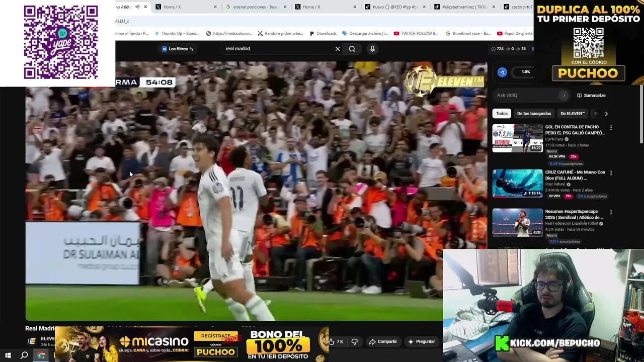Click the Preguntar button
This screenshot has width=644, height=362.
(422, 341)
